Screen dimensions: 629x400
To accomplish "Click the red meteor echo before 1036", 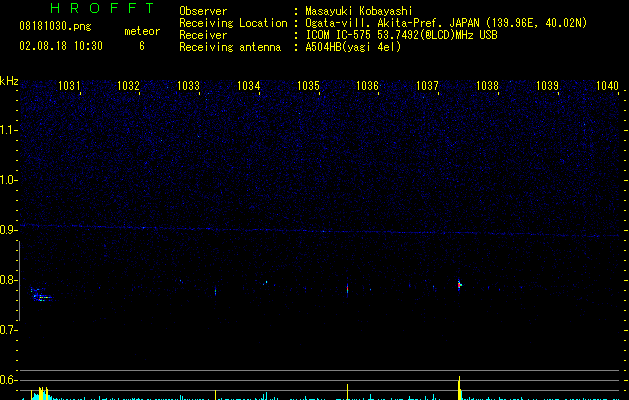I will pos(347,289).
